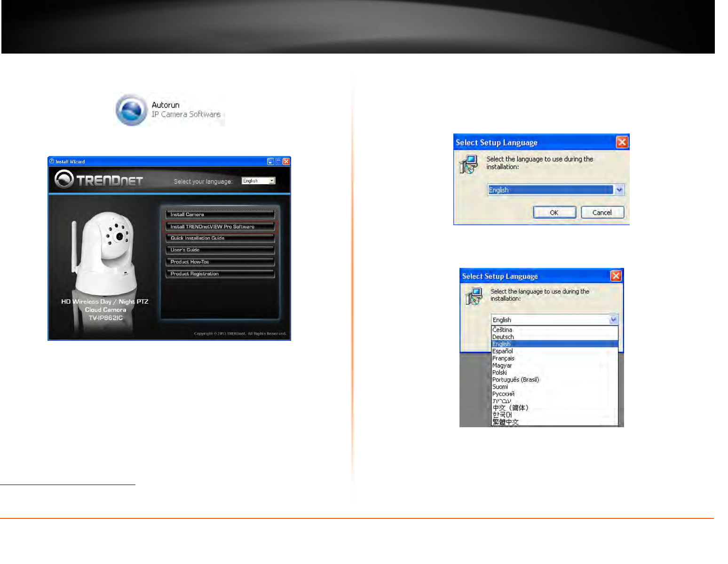728x564 pixels.
Task: Expand the English language combo box in upper dialog
Action: click(x=619, y=190)
